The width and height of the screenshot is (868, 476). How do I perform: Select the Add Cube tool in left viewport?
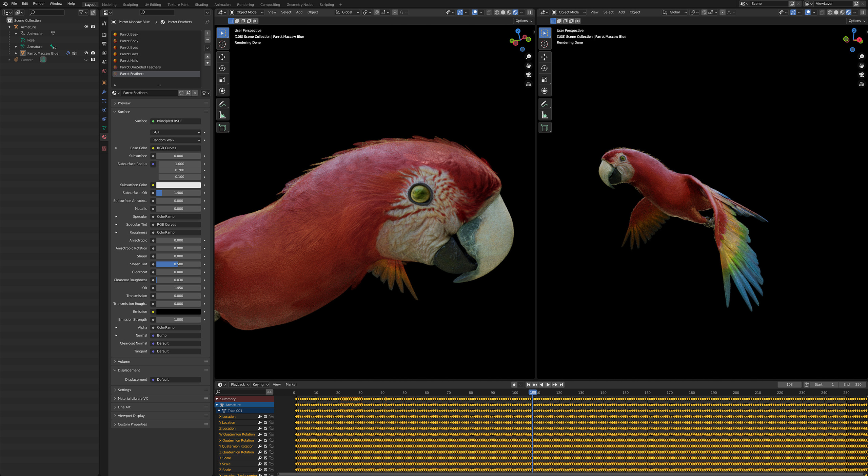tap(222, 128)
